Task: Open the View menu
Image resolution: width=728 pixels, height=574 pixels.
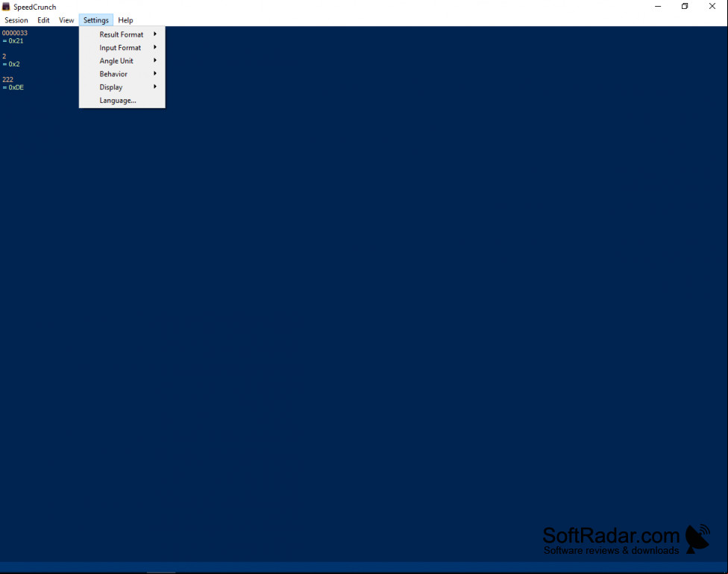Action: [x=66, y=20]
